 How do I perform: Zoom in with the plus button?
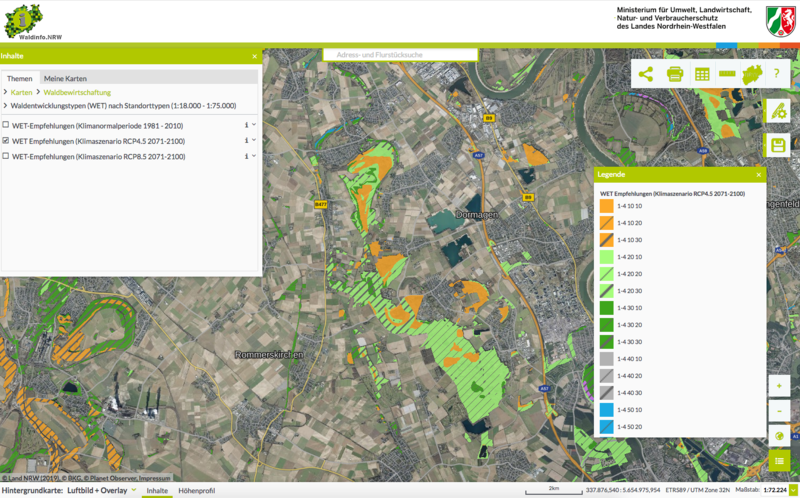pyautogui.click(x=779, y=386)
